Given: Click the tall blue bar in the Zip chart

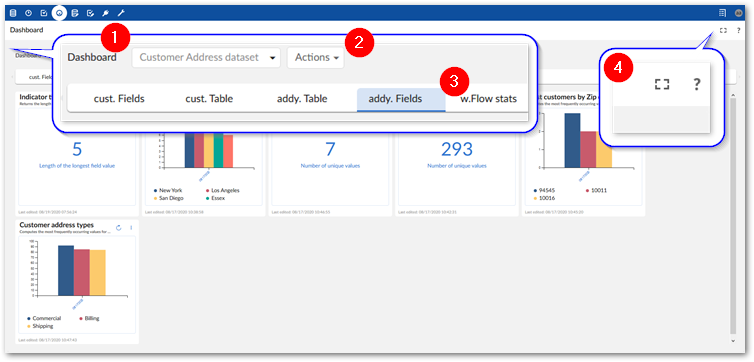Looking at the screenshot, I should (572, 140).
